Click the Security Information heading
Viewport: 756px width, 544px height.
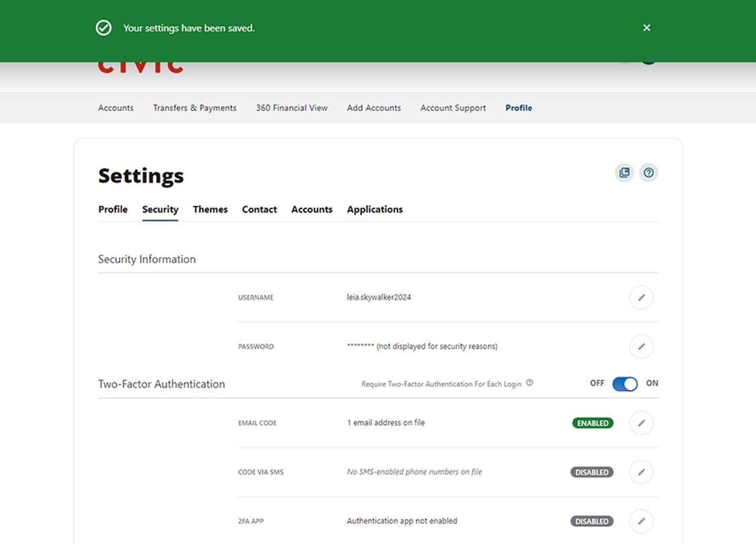(x=146, y=260)
